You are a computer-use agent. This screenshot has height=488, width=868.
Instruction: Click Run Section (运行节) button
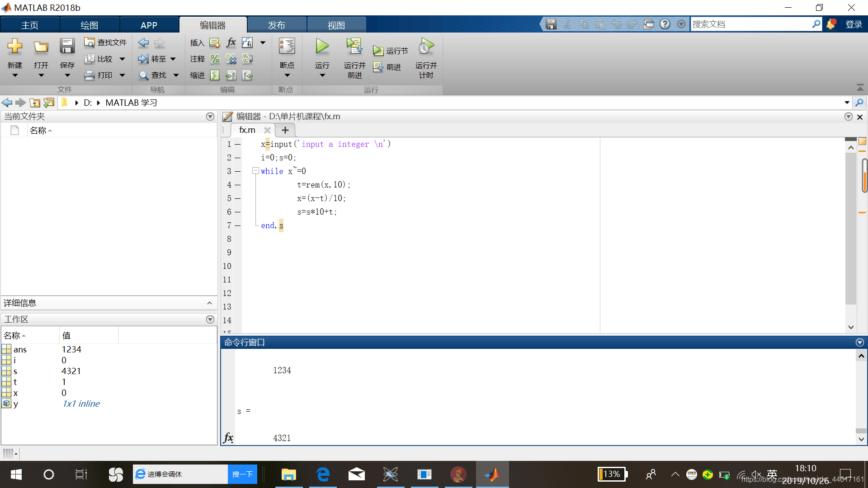(x=391, y=51)
